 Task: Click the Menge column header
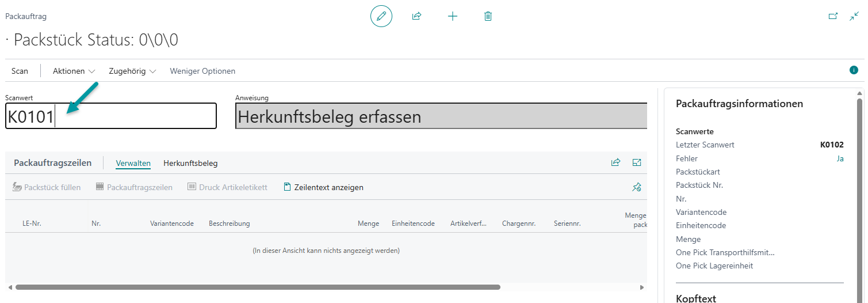coord(368,224)
